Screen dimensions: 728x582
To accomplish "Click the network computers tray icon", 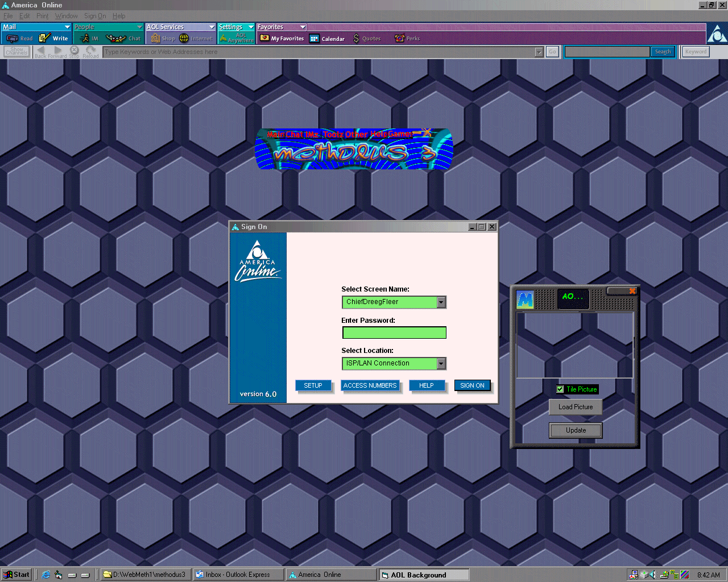I will (633, 575).
